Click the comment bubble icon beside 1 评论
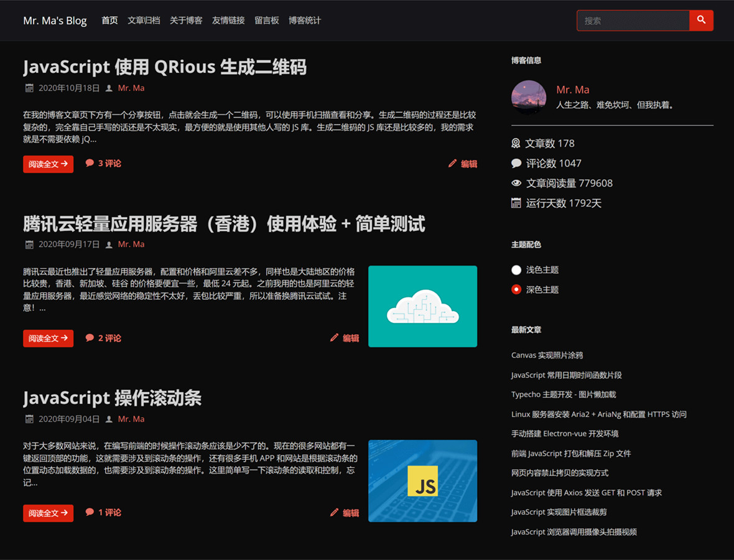The width and height of the screenshot is (734, 560). [x=90, y=511]
